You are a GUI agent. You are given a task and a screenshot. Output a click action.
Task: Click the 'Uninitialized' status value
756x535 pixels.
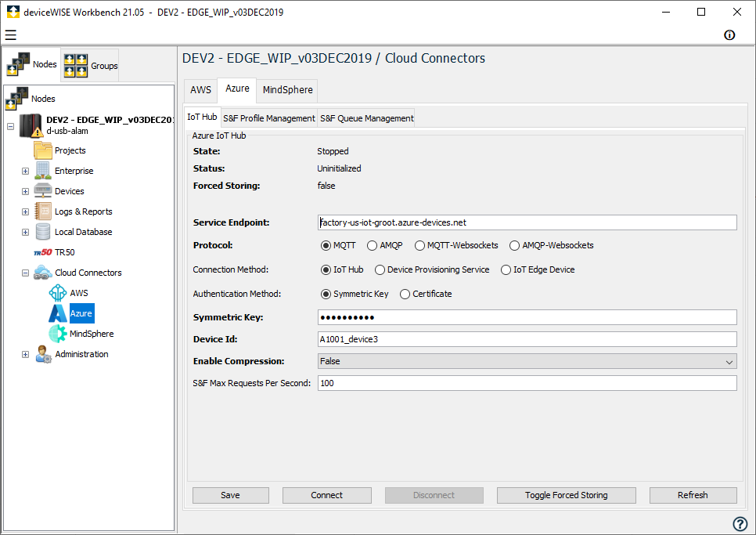click(339, 169)
